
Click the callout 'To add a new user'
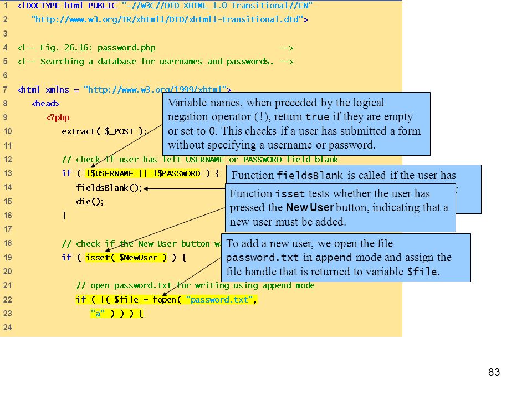tap(346, 258)
